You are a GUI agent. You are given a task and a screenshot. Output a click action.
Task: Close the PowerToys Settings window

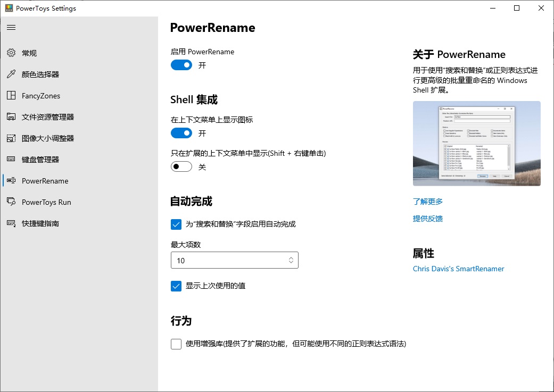(541, 8)
